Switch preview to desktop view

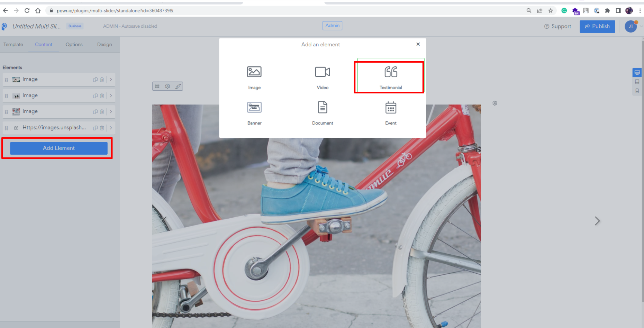coord(637,73)
